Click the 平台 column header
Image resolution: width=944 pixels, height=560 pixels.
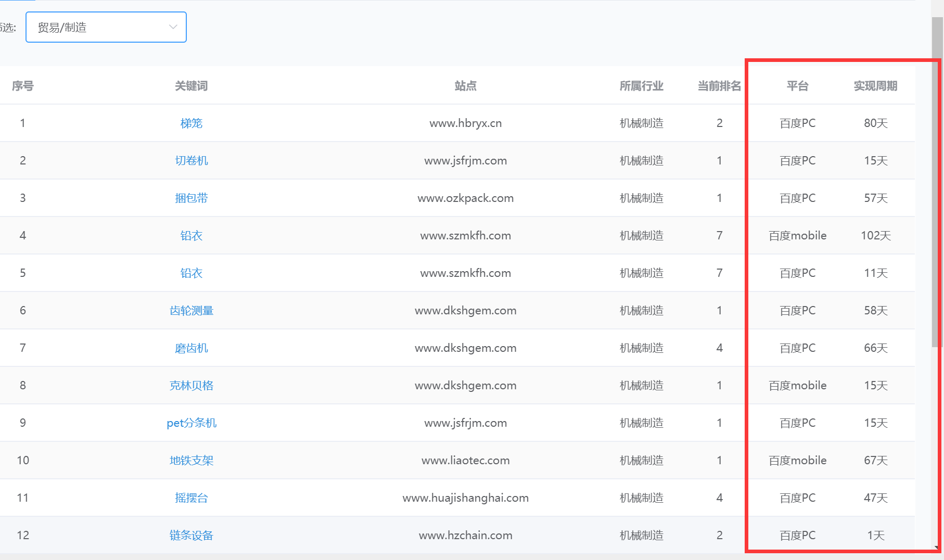(x=797, y=86)
